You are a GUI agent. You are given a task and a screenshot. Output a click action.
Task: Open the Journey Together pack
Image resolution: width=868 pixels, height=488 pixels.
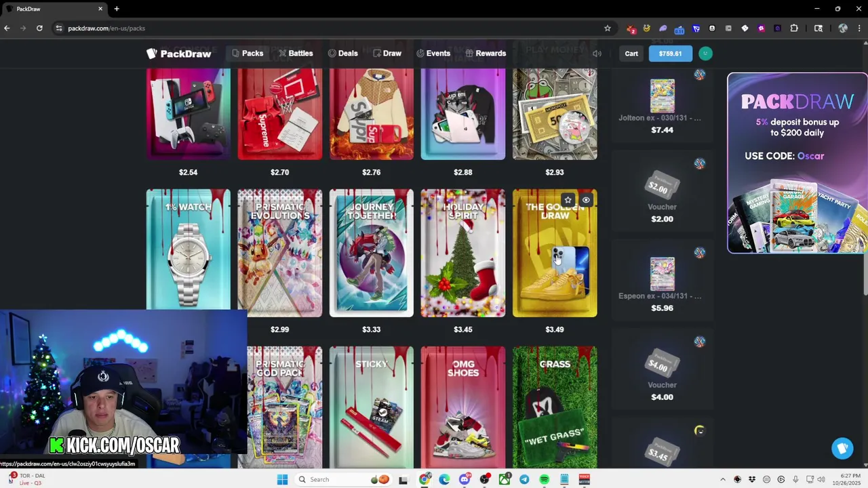(x=371, y=253)
